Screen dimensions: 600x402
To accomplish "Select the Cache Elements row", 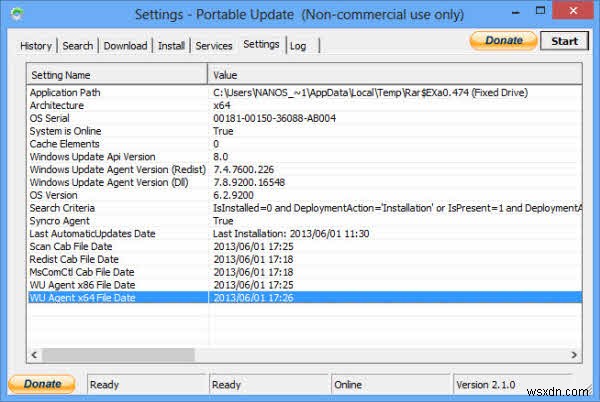I will point(305,144).
